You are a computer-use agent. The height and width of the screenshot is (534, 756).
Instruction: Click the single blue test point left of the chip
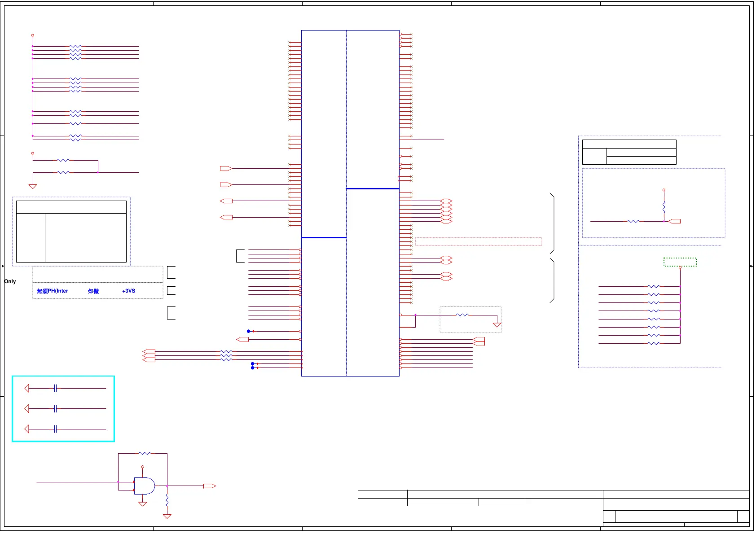(x=249, y=331)
